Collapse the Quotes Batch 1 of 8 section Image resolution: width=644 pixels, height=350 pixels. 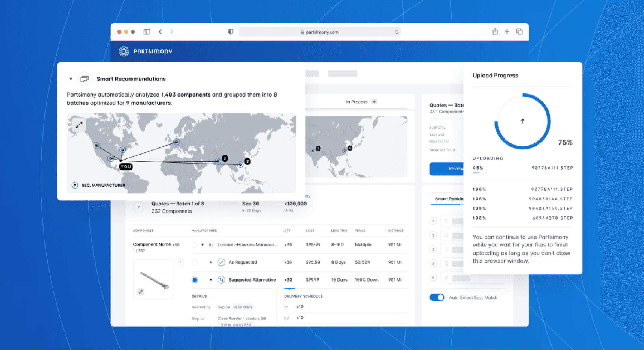(138, 207)
